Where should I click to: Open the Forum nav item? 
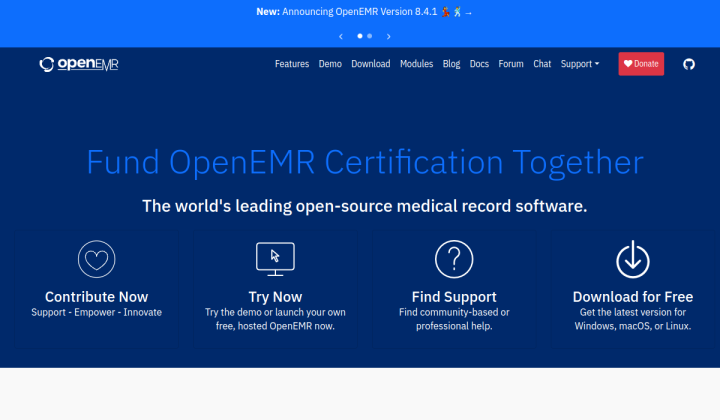pyautogui.click(x=511, y=64)
